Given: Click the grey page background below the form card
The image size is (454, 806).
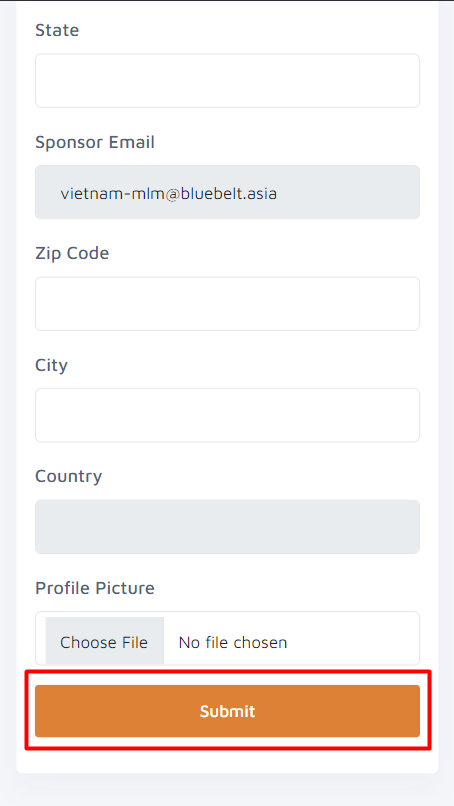Looking at the screenshot, I should [x=227, y=790].
